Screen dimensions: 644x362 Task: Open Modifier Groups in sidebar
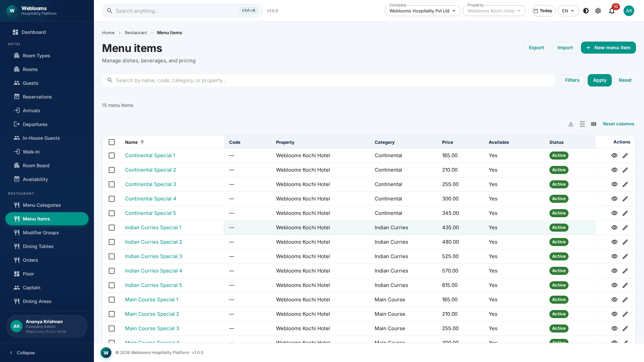click(x=47, y=233)
